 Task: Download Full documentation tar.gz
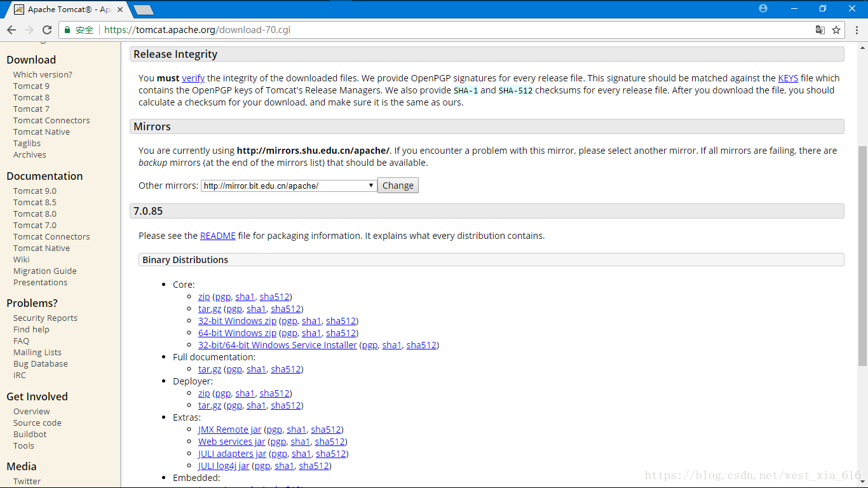pyautogui.click(x=210, y=369)
